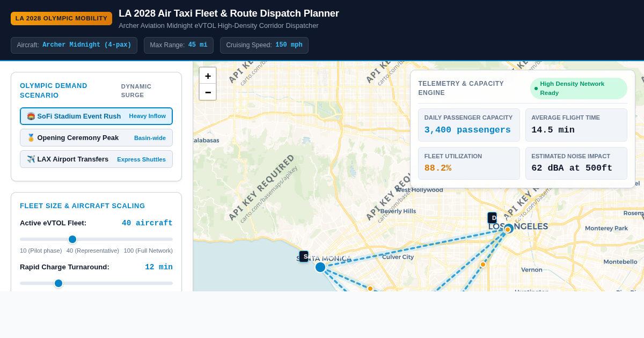644x338 pixels.
Task: Zoom in on the map
Action: 208,76
